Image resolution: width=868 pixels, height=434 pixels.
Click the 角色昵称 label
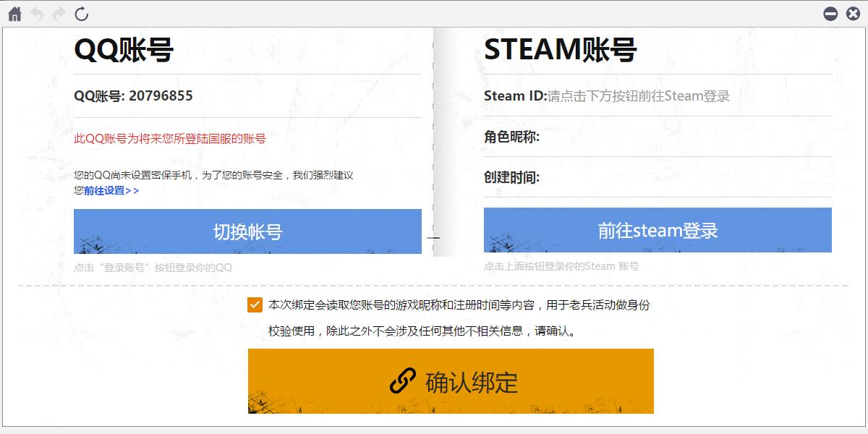[x=512, y=137]
